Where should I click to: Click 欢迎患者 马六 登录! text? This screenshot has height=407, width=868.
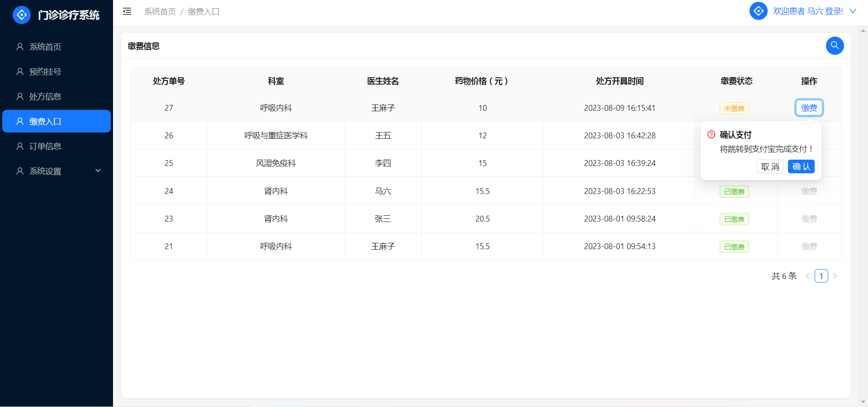click(x=807, y=11)
